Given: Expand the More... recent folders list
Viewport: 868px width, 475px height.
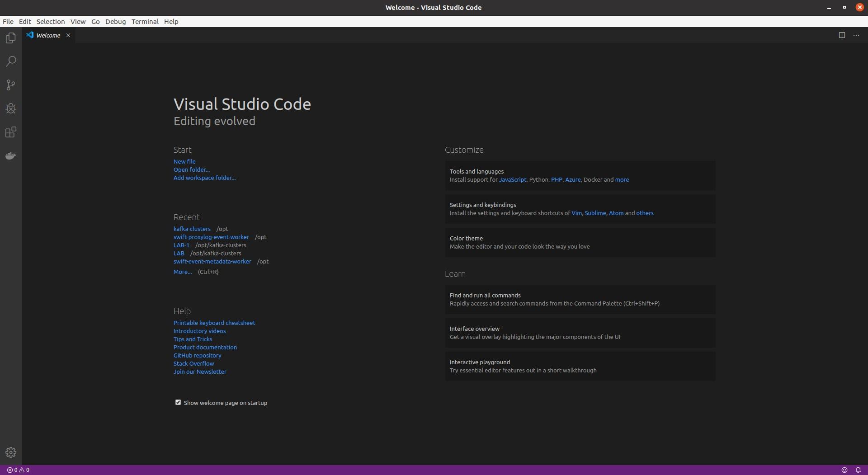Looking at the screenshot, I should click(183, 272).
